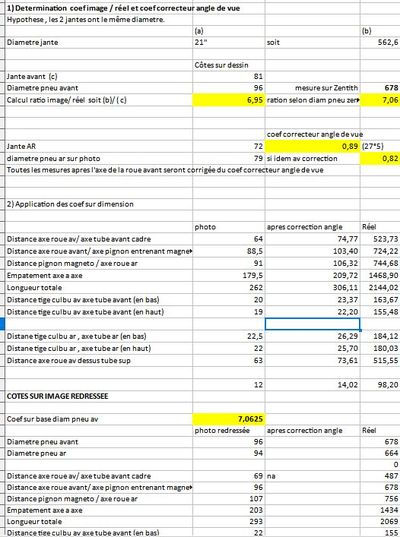400x537 pixels.
Task: Select the '(a)' column marker cell
Action: coord(229,31)
